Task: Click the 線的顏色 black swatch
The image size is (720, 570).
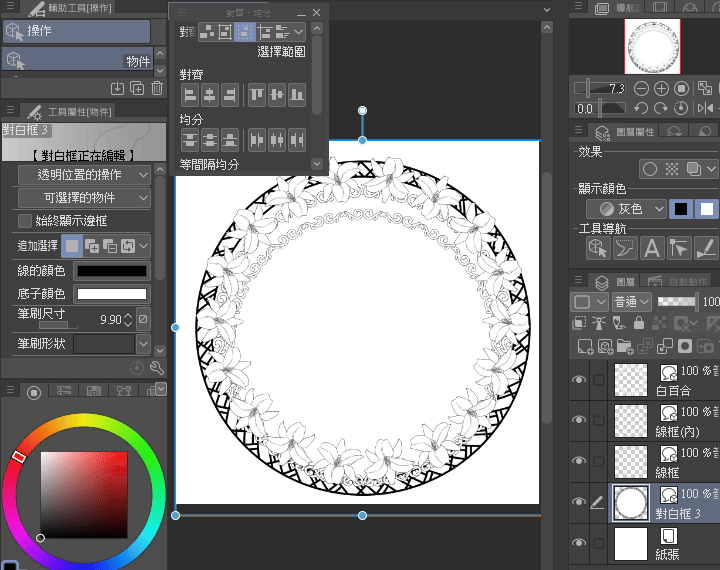Action: 112,271
